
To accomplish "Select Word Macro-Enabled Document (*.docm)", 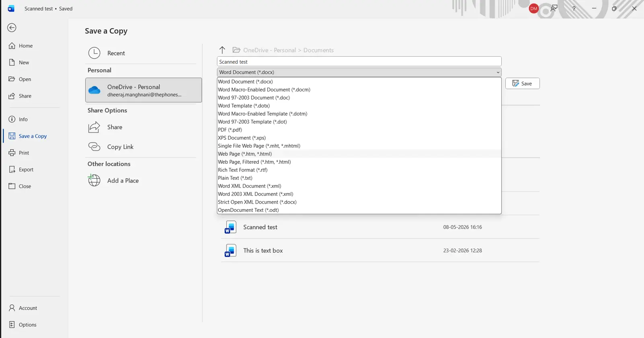I will click(x=359, y=90).
